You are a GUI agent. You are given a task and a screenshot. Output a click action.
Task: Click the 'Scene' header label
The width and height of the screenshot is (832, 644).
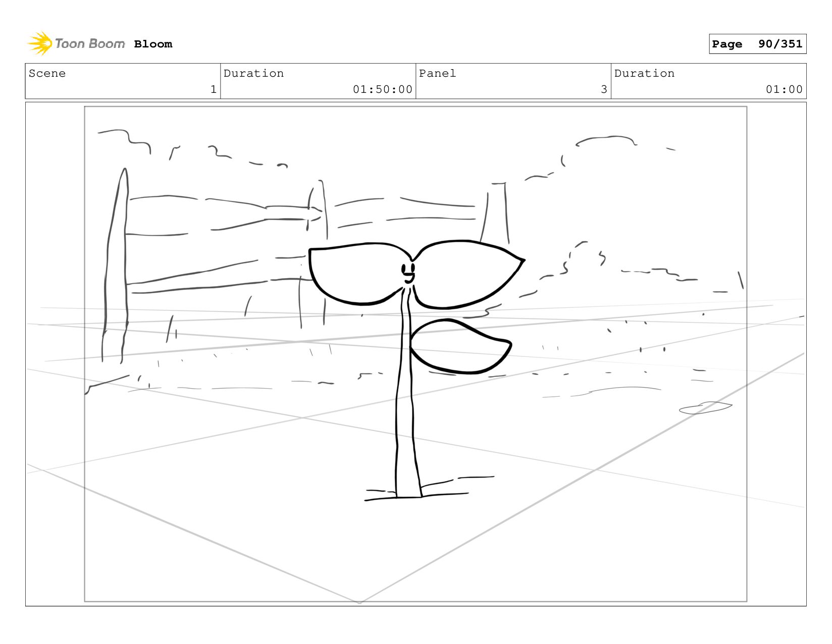pyautogui.click(x=47, y=73)
